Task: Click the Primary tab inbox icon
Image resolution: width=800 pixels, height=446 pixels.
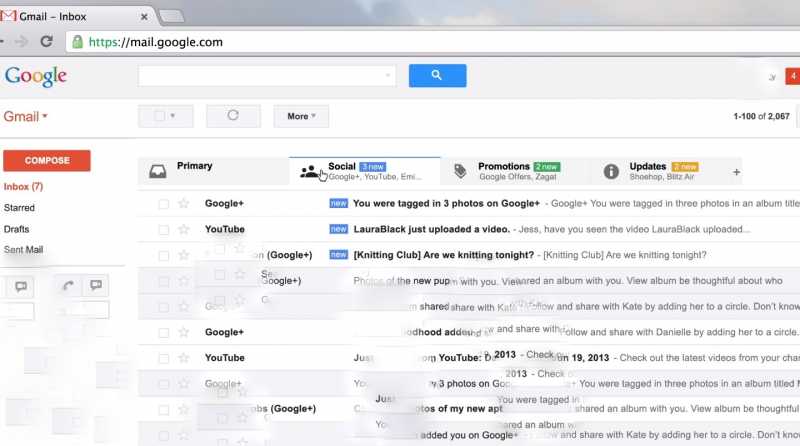Action: click(158, 171)
